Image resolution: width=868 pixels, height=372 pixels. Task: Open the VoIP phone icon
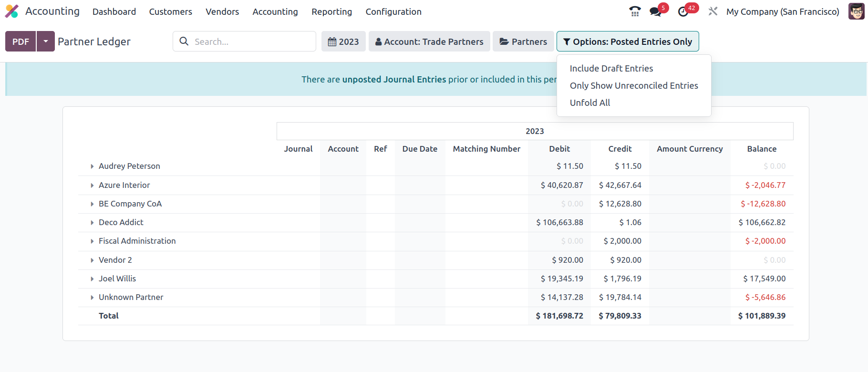(x=635, y=11)
